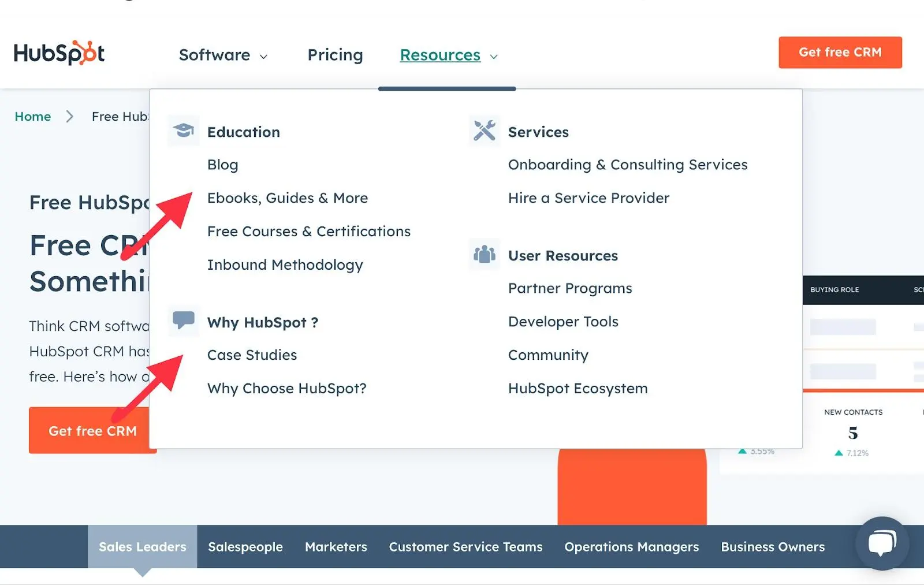The image size is (924, 585).
Task: Click the HubSpot logo
Action: (x=59, y=53)
